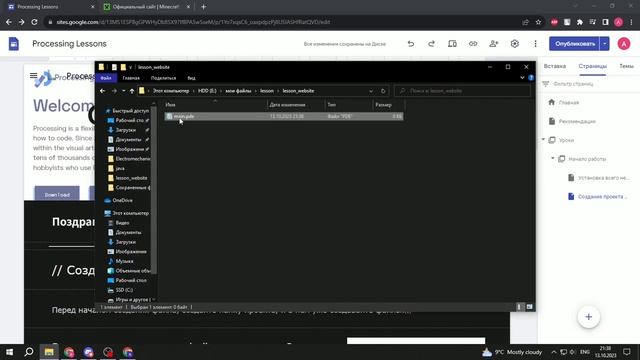The image size is (640, 360).
Task: Open the lesson_website folder in the sidebar
Action: 128,178
